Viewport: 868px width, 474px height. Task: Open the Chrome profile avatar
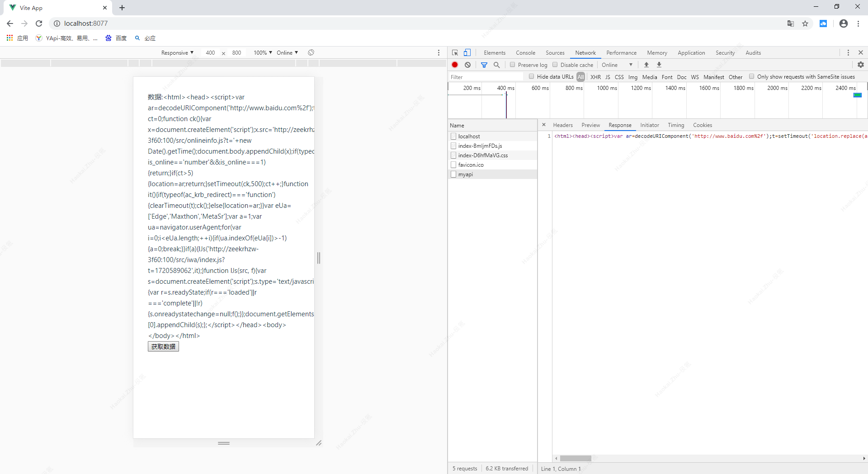[x=844, y=23]
